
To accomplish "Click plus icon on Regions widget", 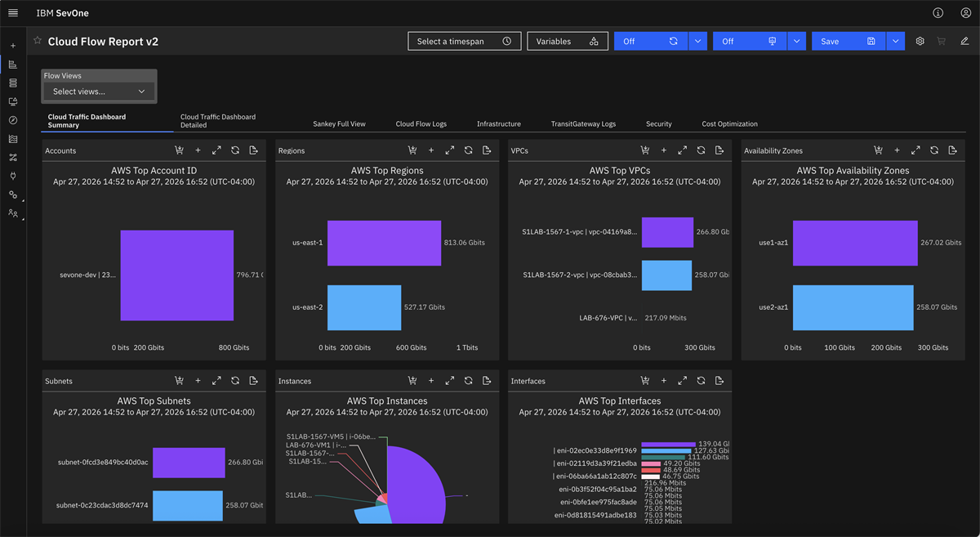I will pos(431,150).
